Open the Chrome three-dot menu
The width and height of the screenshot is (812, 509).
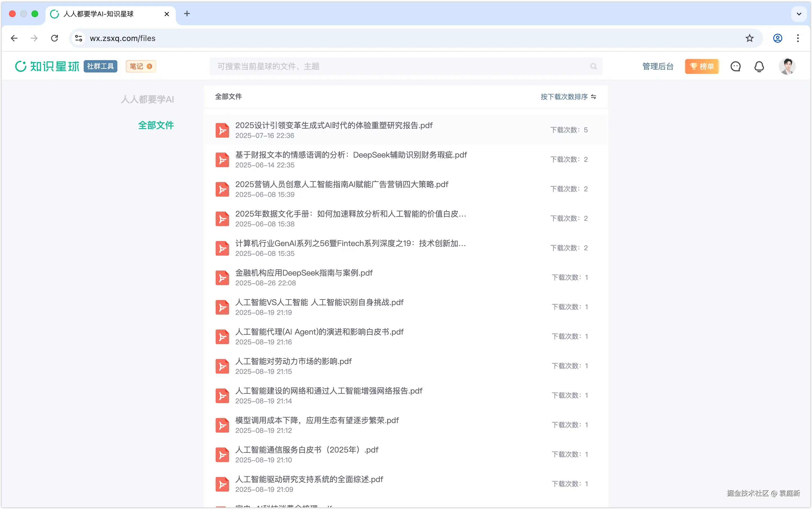click(x=797, y=38)
